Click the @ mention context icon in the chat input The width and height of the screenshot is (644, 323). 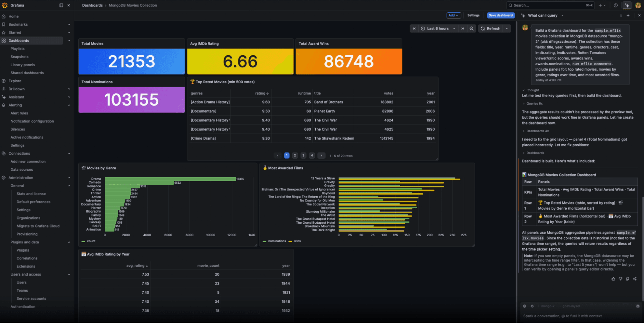click(x=524, y=306)
